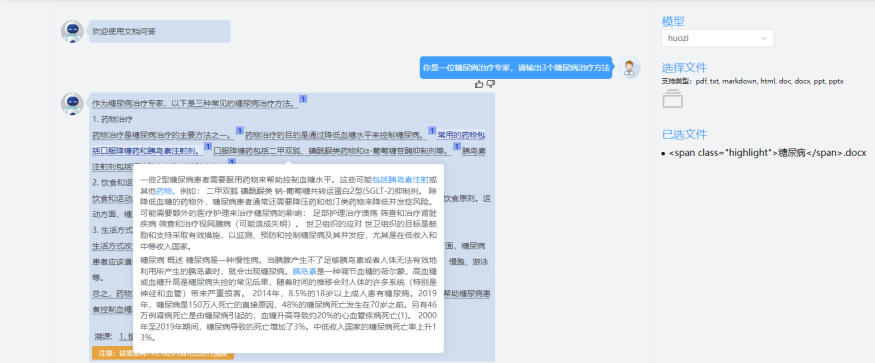Click blue highlighted 药物 in the popup
Viewport: 875px width, 363px height.
(x=165, y=190)
